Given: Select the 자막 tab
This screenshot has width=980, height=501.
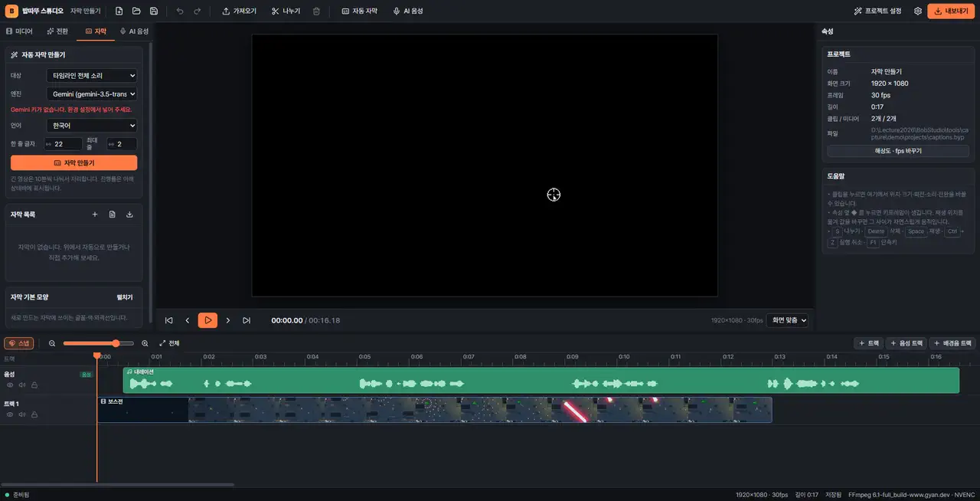Looking at the screenshot, I should pyautogui.click(x=96, y=31).
